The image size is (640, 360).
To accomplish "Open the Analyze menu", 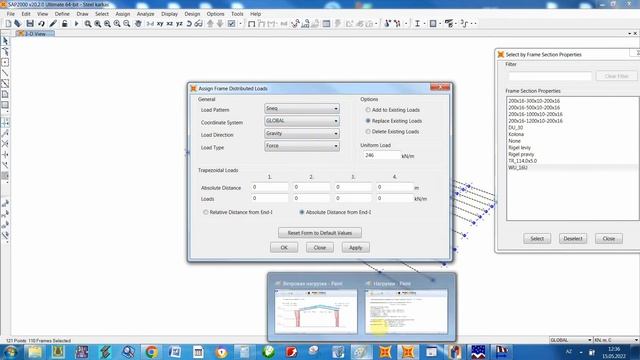I will [x=145, y=14].
